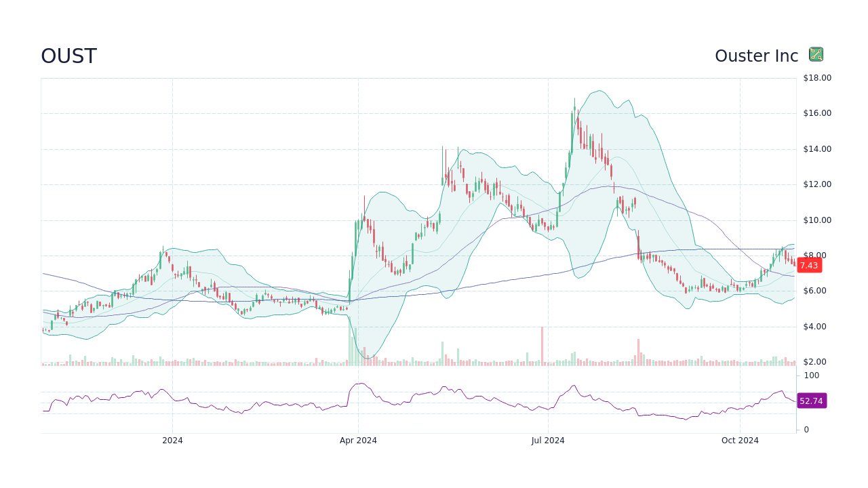The height and width of the screenshot is (488, 868).
Task: Click the $2.00 price axis label
Action: [x=814, y=362]
